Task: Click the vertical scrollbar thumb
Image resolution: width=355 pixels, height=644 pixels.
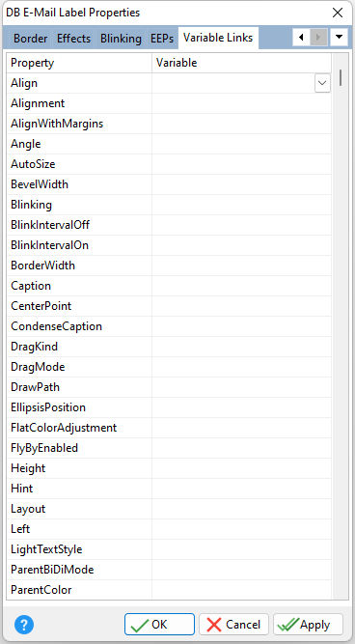Action: pyautogui.click(x=341, y=77)
